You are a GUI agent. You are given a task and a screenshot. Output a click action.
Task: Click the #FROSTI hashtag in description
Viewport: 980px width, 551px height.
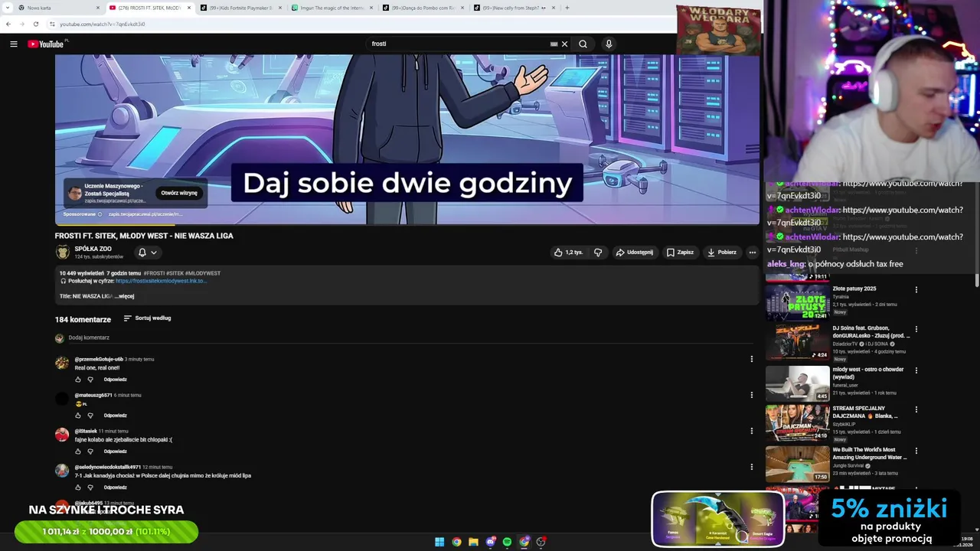click(x=154, y=273)
